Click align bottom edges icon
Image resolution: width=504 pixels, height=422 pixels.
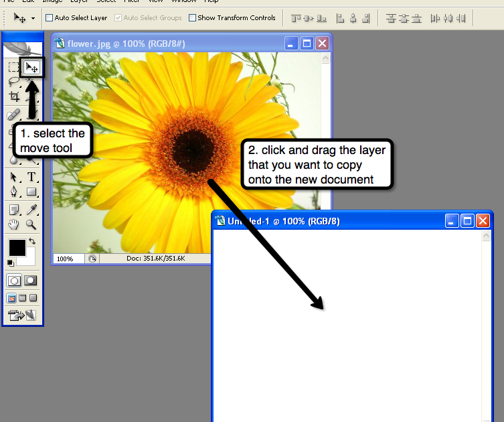click(x=321, y=18)
